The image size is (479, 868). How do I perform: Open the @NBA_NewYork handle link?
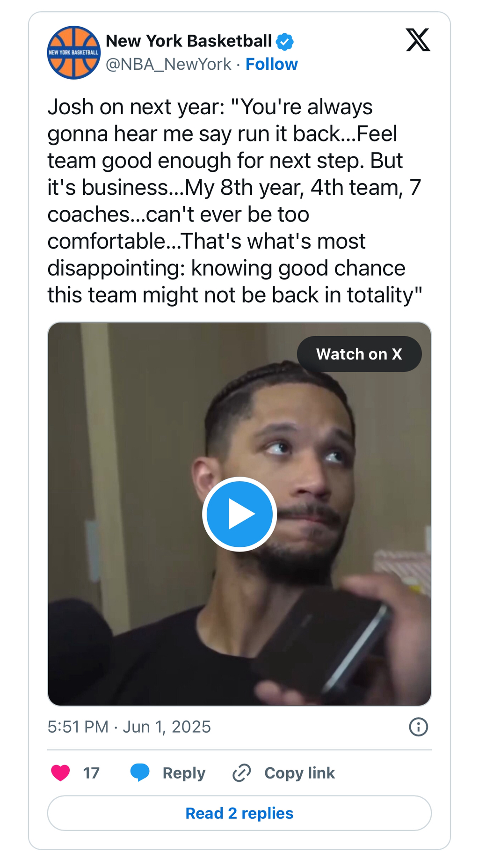tap(168, 64)
